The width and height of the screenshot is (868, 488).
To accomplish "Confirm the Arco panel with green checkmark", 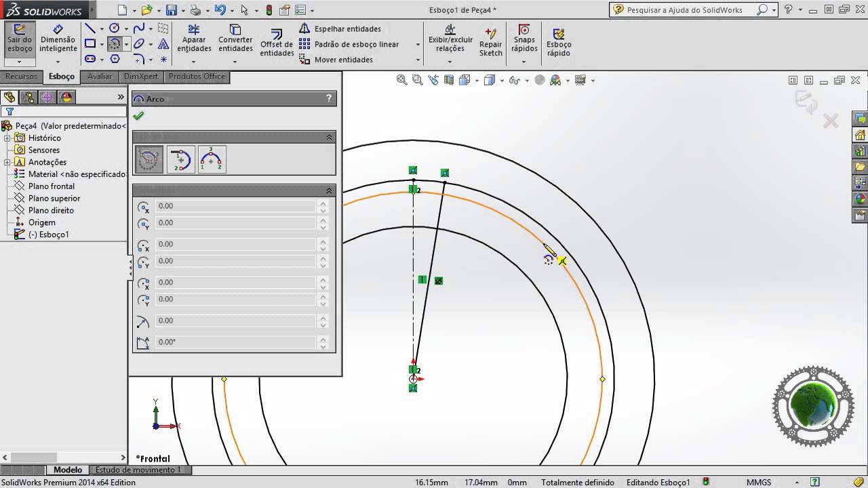I will tap(139, 116).
